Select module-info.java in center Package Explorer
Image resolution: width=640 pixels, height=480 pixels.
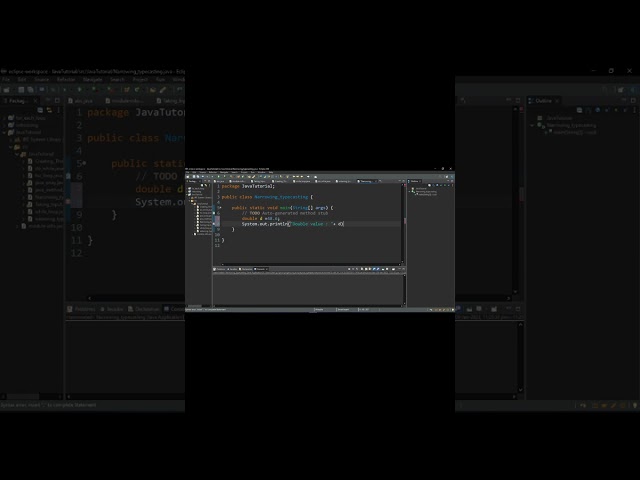(202, 234)
